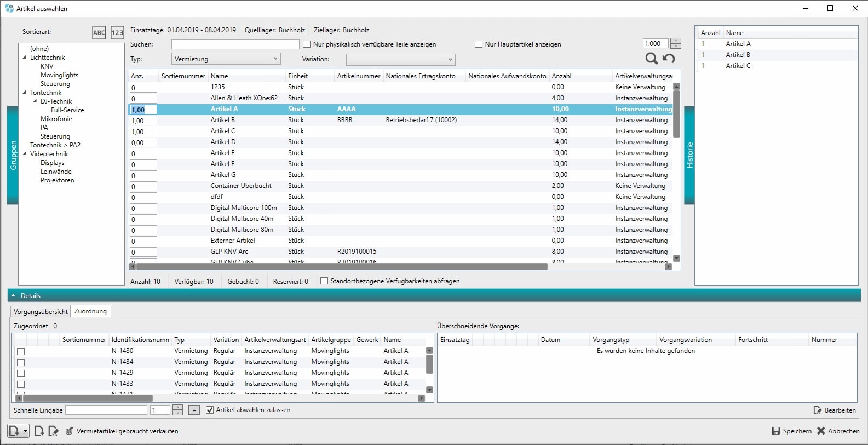Screen dimensions: 868x445
Task: Click the add new article icon
Action: click(x=39, y=431)
